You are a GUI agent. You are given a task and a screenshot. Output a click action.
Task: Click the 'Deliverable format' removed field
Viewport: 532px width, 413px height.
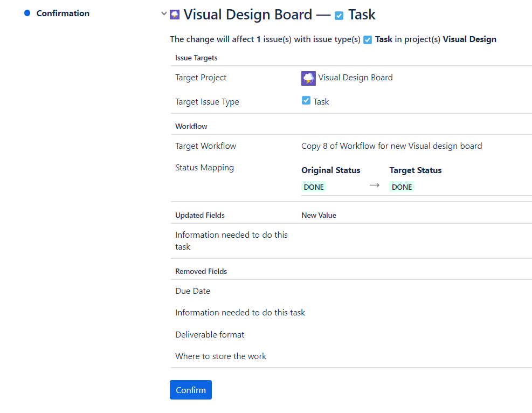click(210, 335)
